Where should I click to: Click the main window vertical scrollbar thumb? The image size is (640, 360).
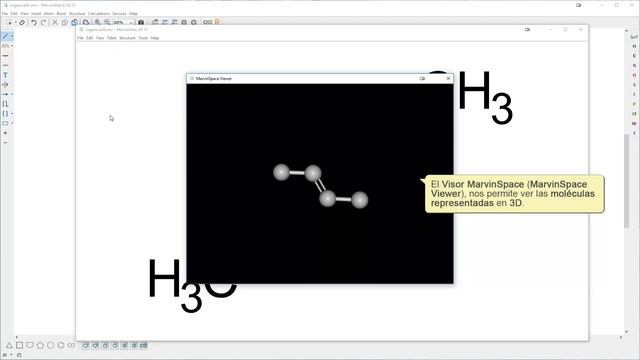coord(627,180)
